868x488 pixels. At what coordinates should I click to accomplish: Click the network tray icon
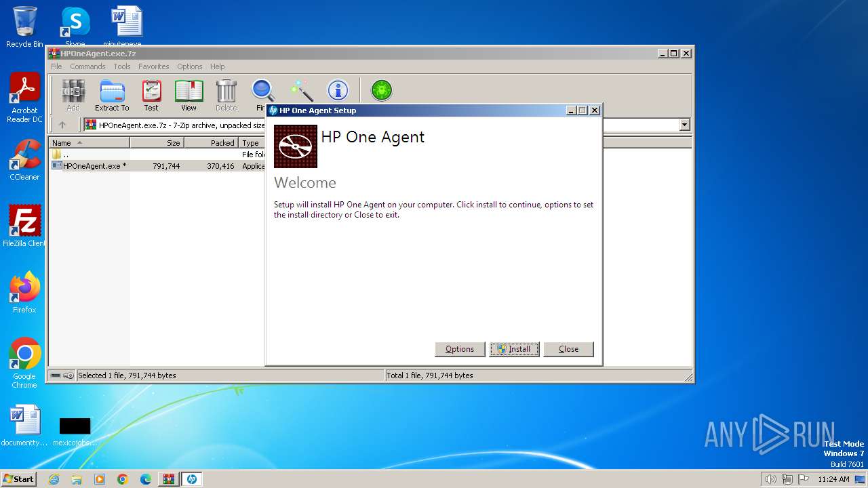[787, 479]
